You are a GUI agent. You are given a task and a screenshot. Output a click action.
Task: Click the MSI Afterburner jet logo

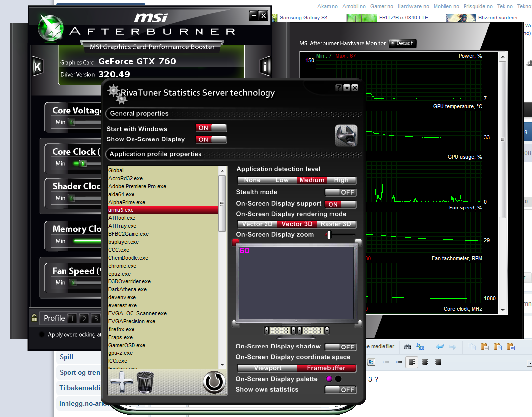[50, 28]
